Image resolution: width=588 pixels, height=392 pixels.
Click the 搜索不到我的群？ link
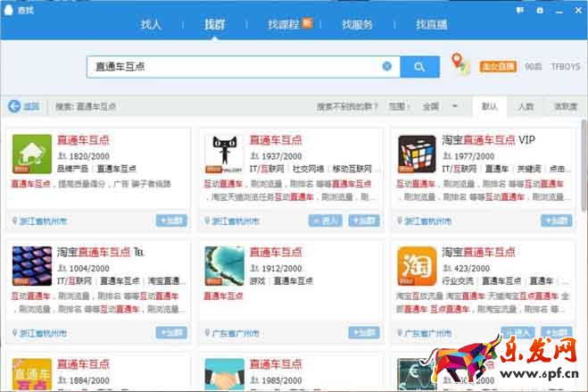coord(348,106)
